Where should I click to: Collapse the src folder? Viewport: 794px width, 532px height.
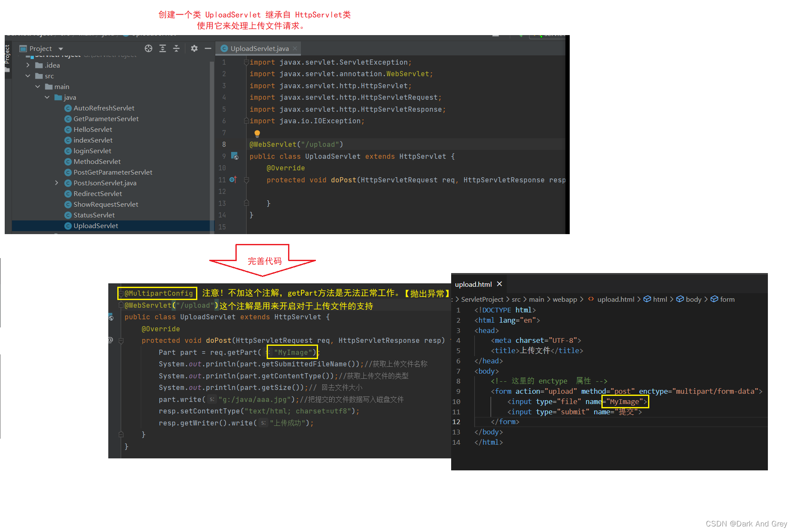click(28, 76)
